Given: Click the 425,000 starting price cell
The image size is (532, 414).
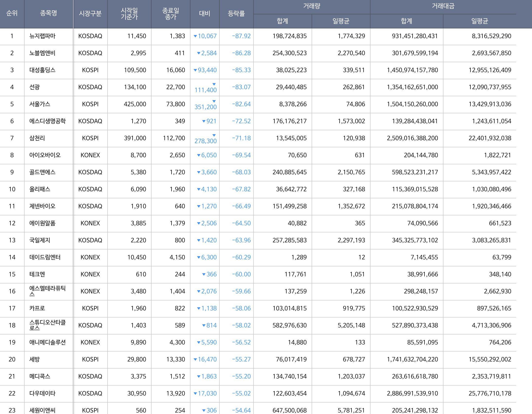Looking at the screenshot, I should 135,104.
